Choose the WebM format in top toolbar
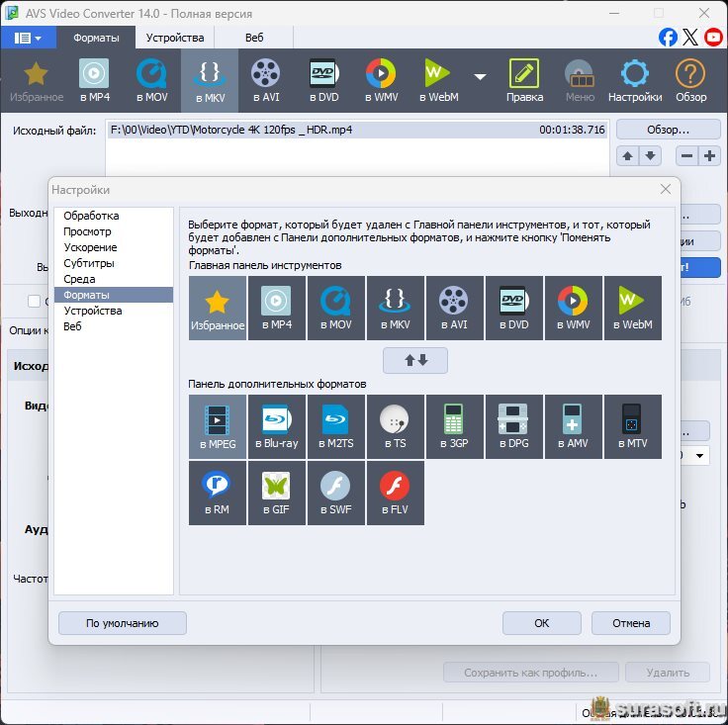 click(x=439, y=81)
